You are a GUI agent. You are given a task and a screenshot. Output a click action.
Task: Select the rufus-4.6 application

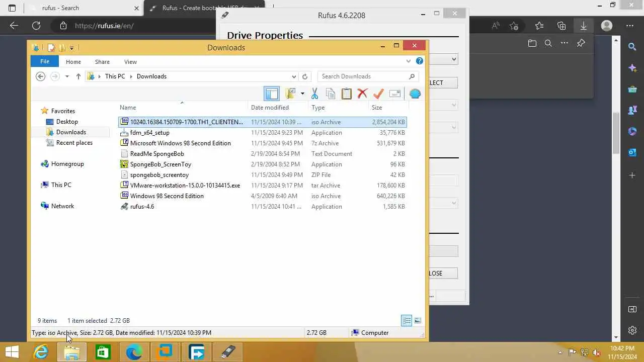(262, 207)
